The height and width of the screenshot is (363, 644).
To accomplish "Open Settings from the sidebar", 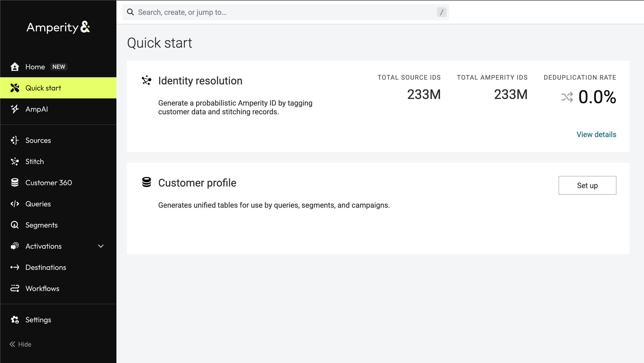I will [58, 320].
